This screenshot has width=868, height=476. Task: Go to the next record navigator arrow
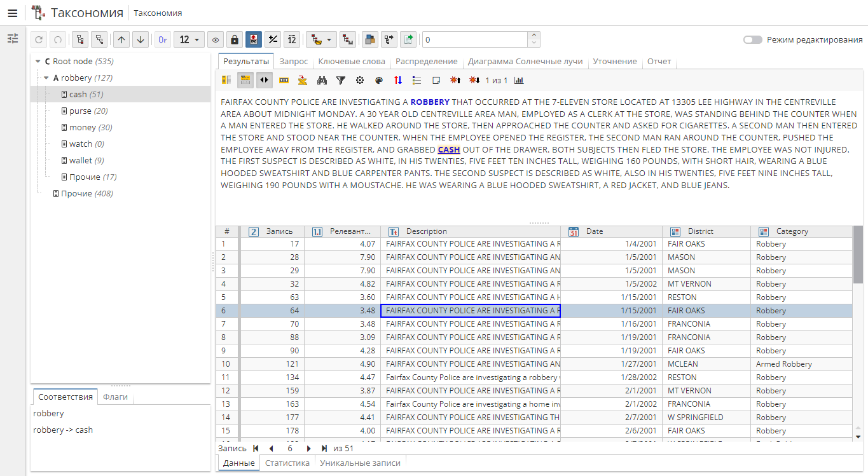[x=309, y=448]
